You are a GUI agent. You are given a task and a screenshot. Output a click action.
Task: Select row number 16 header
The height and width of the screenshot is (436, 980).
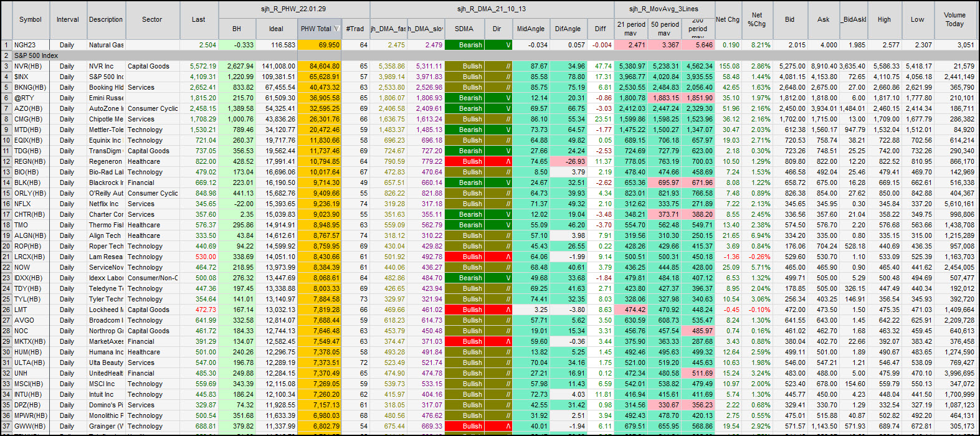(6, 204)
